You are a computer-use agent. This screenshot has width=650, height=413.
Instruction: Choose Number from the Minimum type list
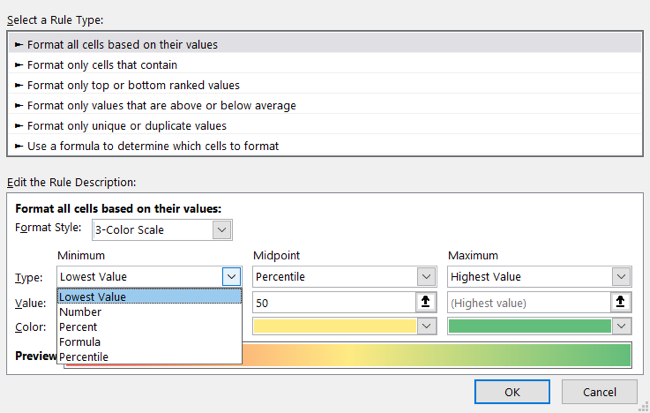[80, 312]
